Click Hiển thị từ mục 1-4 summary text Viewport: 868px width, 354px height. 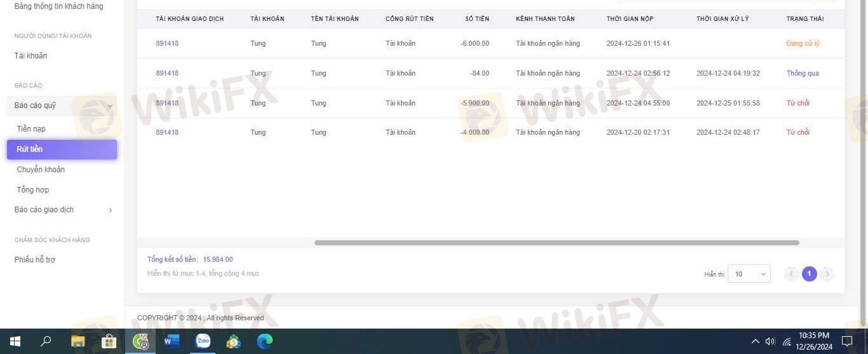(203, 273)
